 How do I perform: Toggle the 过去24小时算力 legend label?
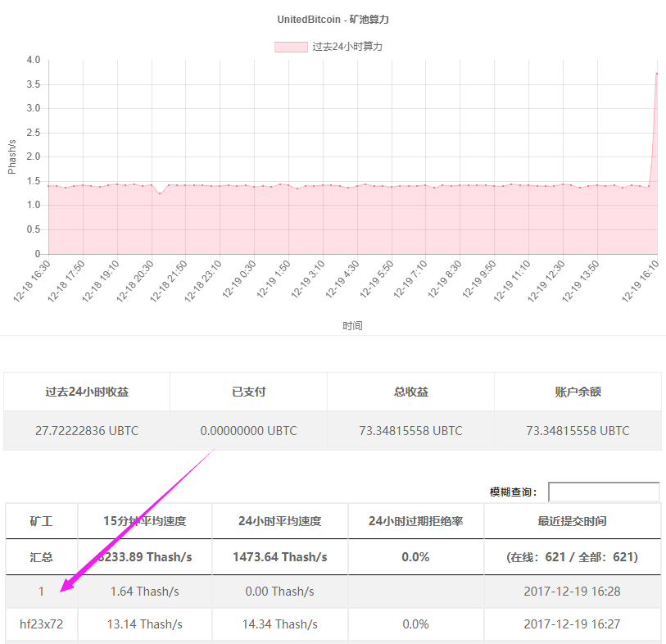pyautogui.click(x=347, y=47)
